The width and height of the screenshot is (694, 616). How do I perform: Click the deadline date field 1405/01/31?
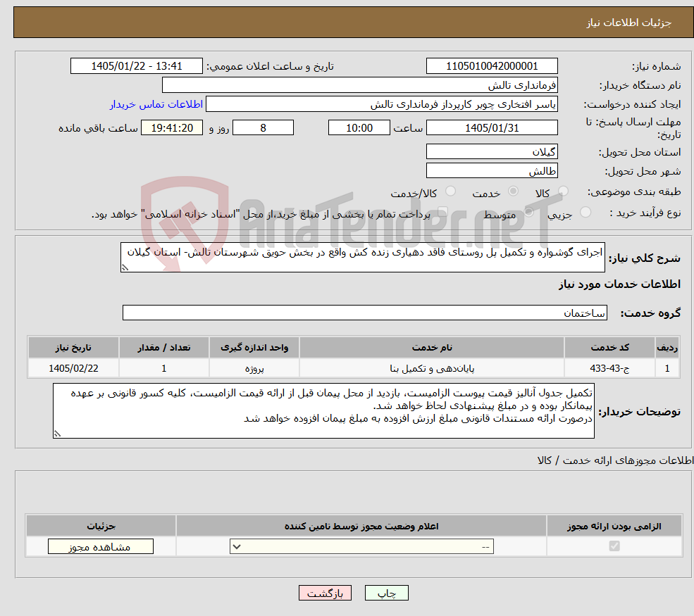click(492, 128)
